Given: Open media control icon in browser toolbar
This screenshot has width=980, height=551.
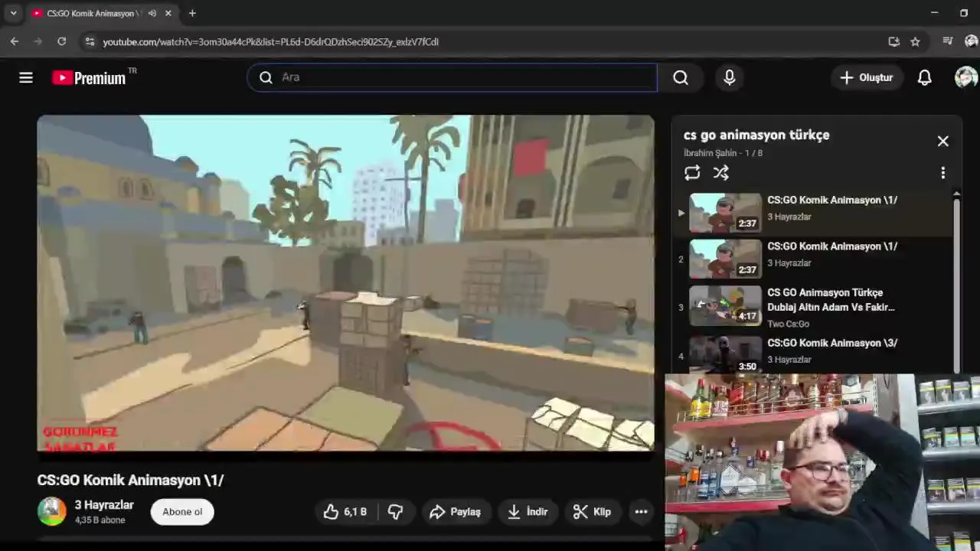Looking at the screenshot, I should tap(948, 41).
